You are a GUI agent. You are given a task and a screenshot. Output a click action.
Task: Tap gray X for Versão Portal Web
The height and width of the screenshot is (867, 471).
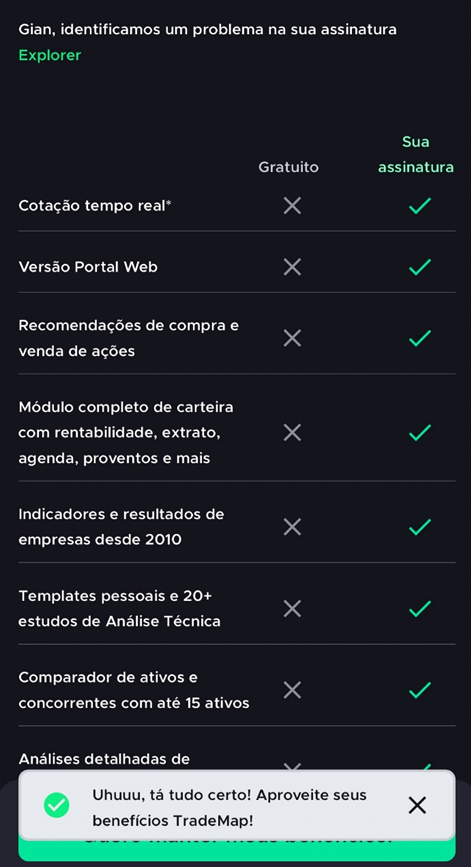(x=292, y=267)
